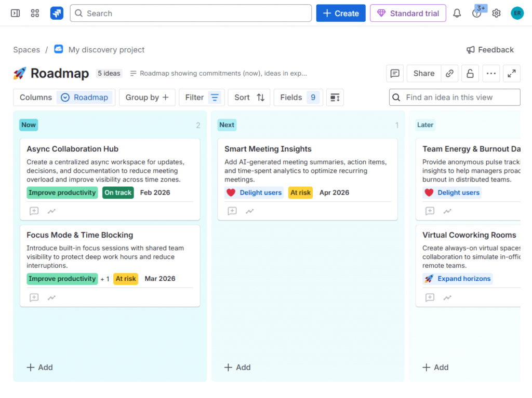Open insights on Async Collaboration Hub card
The height and width of the screenshot is (398, 532).
coord(51,211)
